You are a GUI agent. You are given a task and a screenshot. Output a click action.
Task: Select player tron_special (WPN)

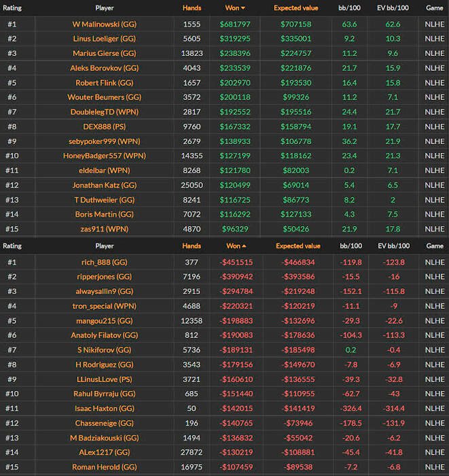[105, 306]
